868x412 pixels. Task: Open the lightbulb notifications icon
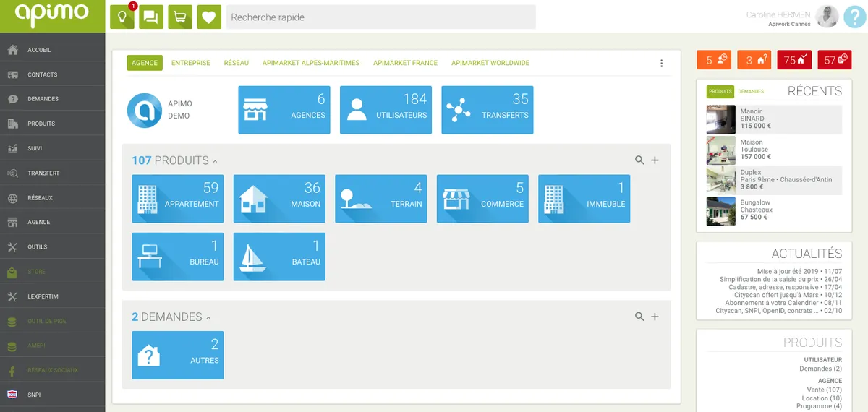coord(122,17)
